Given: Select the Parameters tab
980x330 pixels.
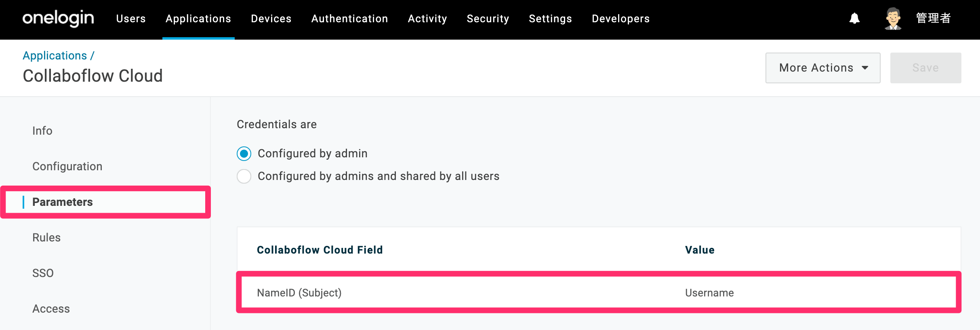Looking at the screenshot, I should (105, 202).
